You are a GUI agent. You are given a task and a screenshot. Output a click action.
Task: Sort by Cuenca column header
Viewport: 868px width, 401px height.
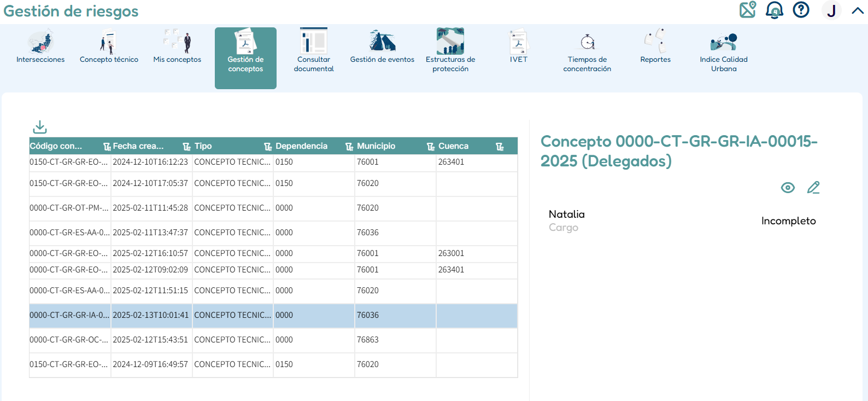(x=453, y=146)
